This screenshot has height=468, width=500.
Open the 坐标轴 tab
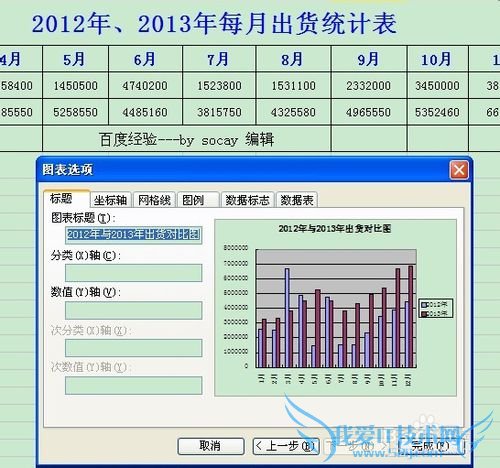pos(110,200)
